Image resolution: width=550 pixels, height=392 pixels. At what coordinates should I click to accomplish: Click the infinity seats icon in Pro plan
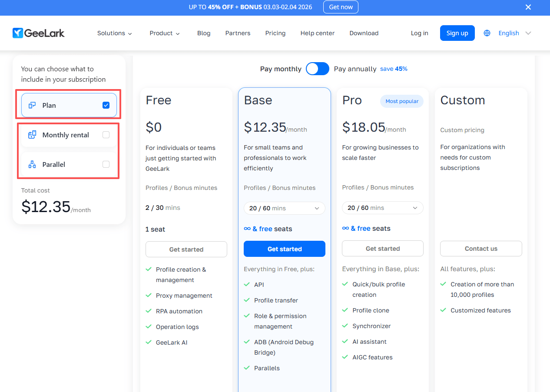[345, 228]
